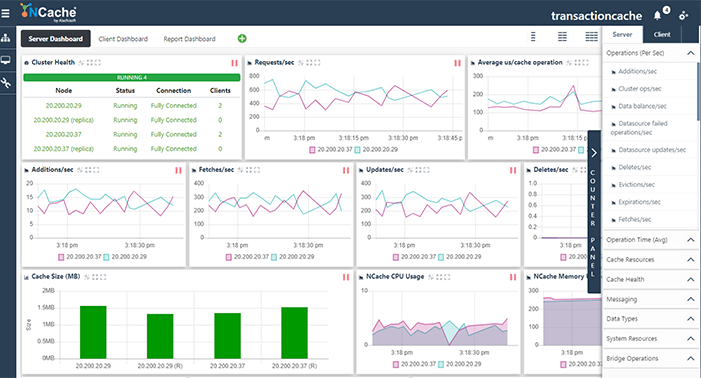The height and width of the screenshot is (378, 701).
Task: Switch to the Report Dashboard tab
Action: coord(189,39)
